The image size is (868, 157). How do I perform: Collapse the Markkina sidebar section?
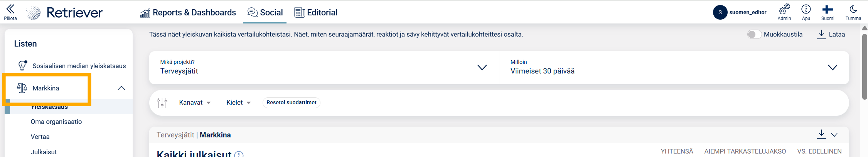point(121,88)
